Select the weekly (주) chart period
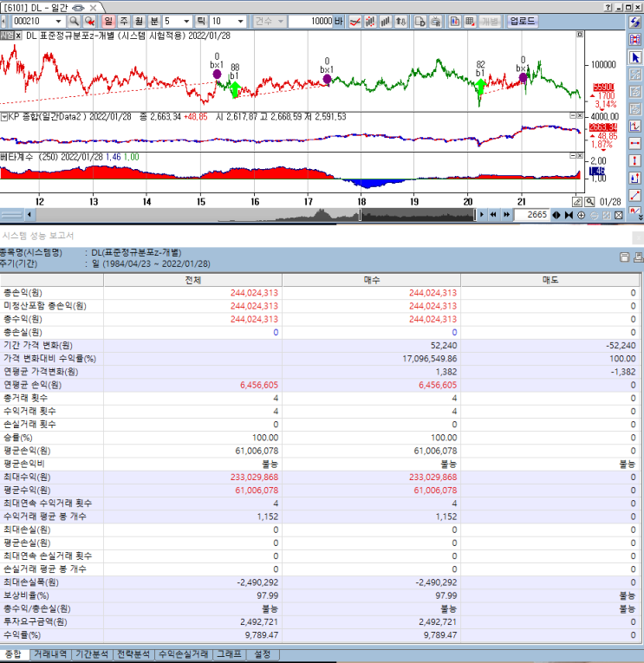644x663 pixels. (x=124, y=21)
